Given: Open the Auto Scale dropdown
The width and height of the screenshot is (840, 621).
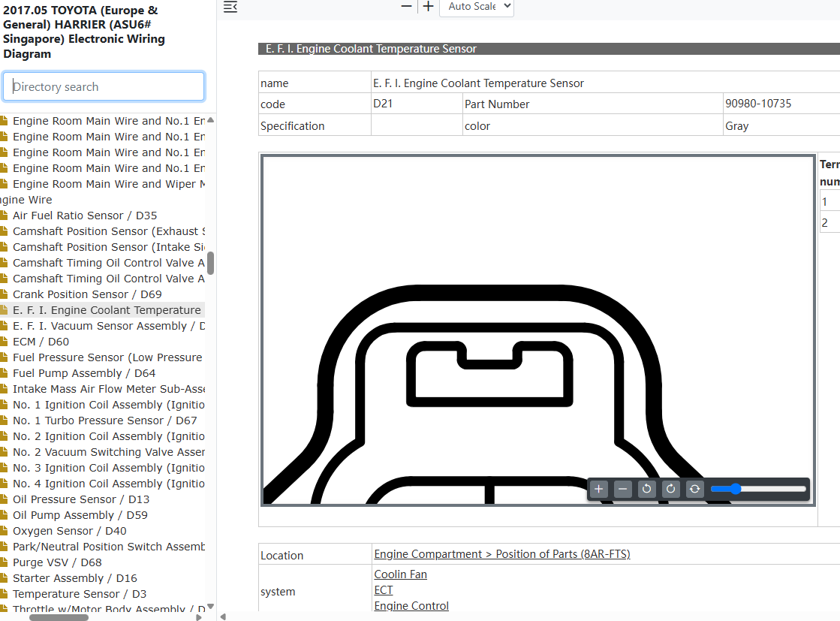Looking at the screenshot, I should coord(476,7).
